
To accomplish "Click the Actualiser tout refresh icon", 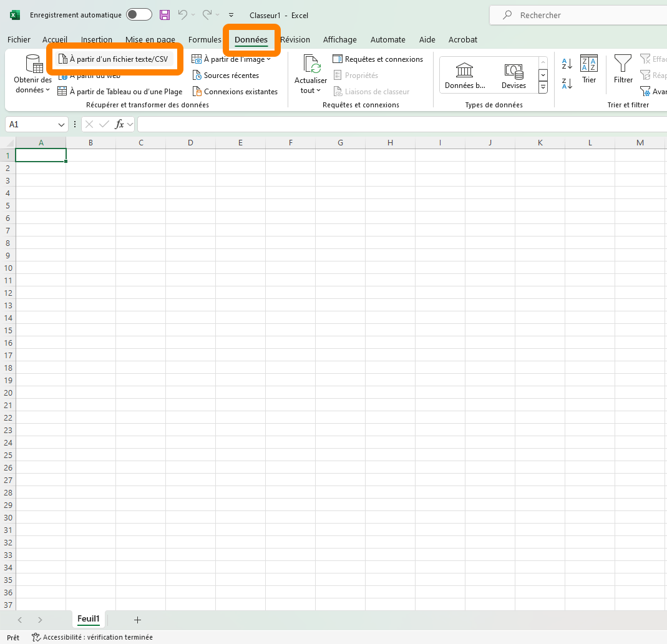I will click(311, 64).
